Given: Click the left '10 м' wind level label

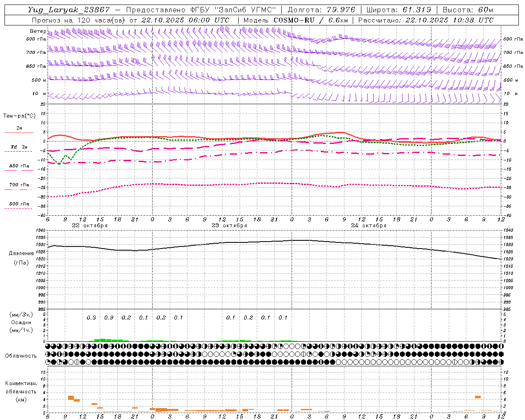Looking at the screenshot, I should 39,94.
